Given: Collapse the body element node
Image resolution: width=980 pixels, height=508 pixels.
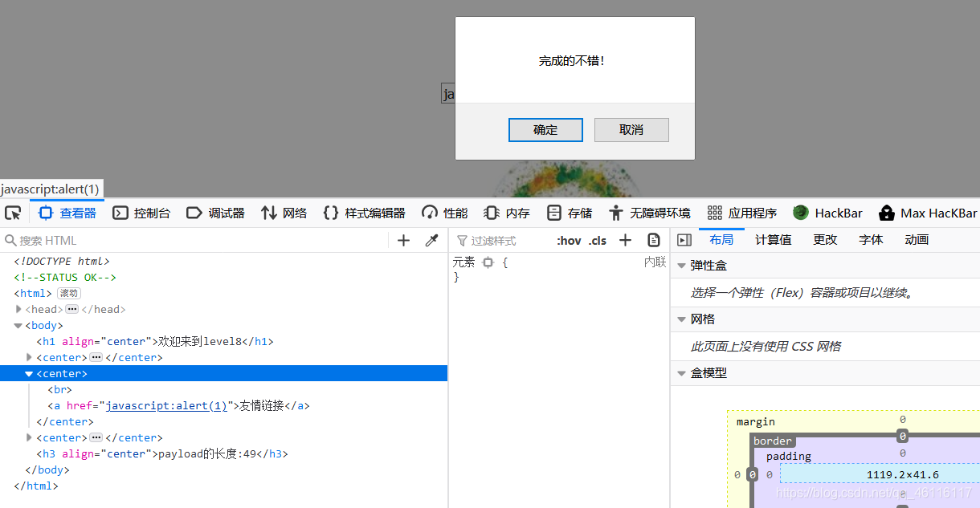Looking at the screenshot, I should (18, 325).
